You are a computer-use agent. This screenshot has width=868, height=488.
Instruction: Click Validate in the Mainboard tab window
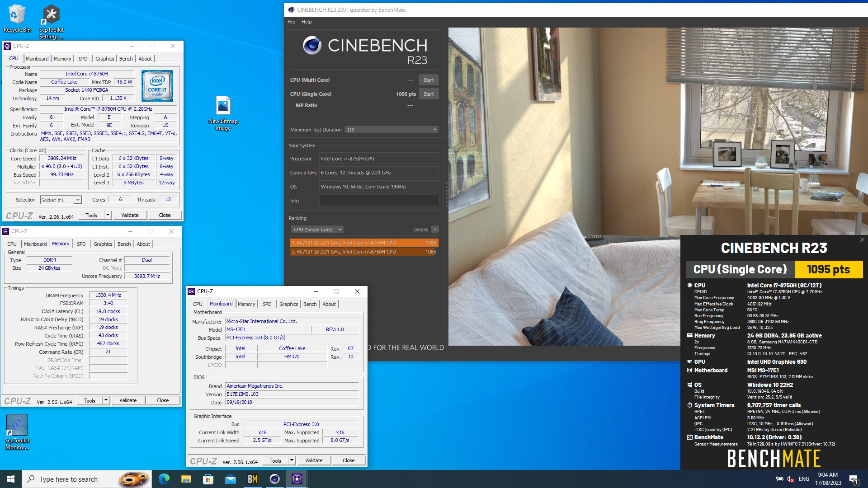point(314,460)
